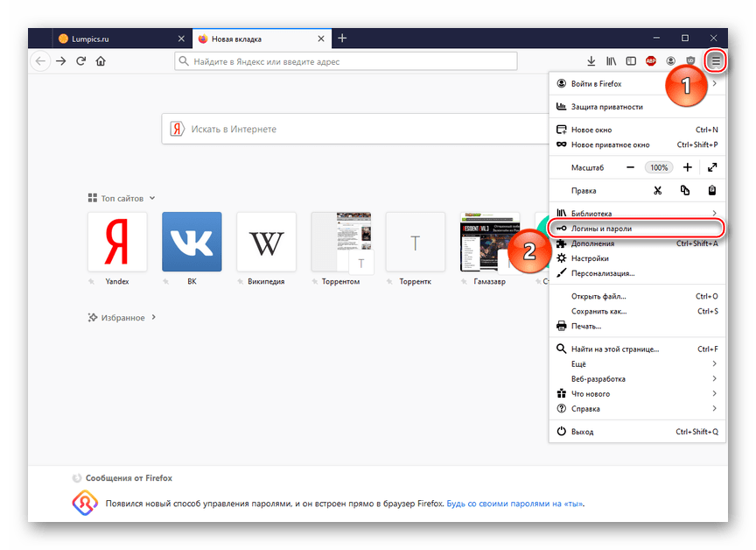
Task: Open link Будь со своими паролями на «ты»
Action: pyautogui.click(x=514, y=504)
